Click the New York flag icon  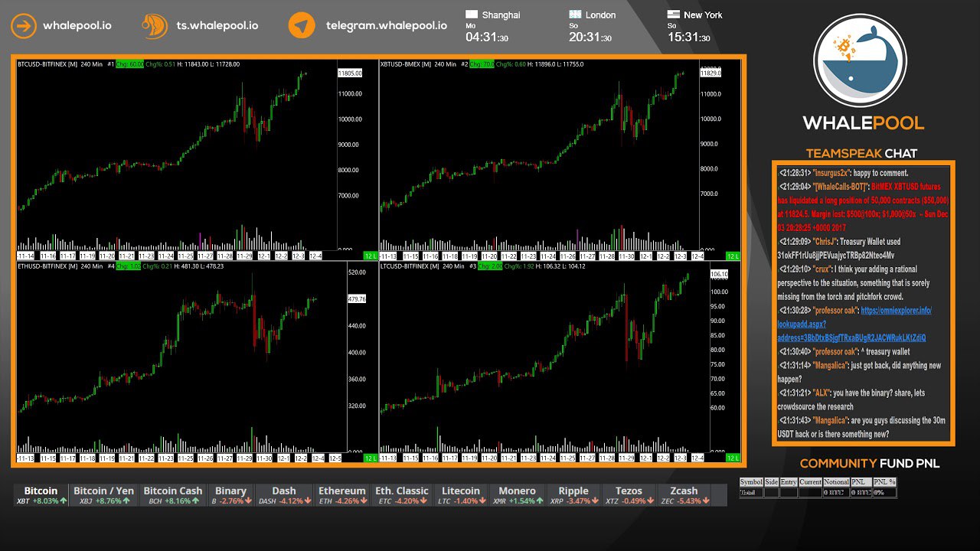point(673,15)
